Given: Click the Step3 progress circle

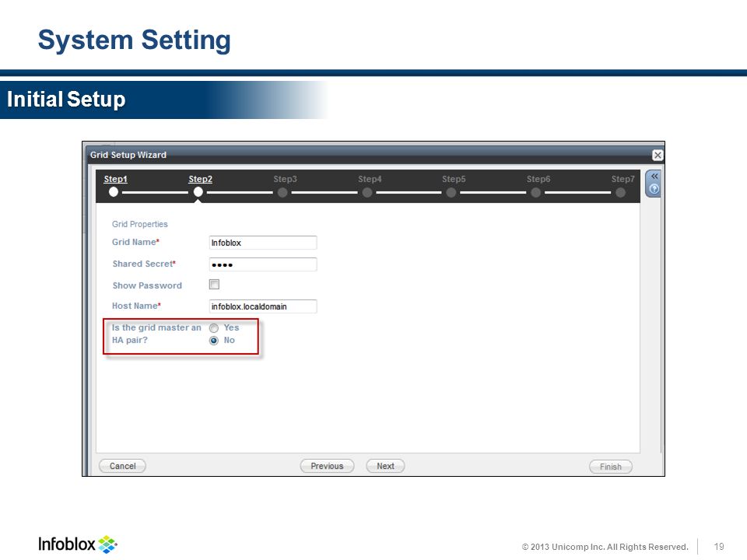Looking at the screenshot, I should [282, 192].
